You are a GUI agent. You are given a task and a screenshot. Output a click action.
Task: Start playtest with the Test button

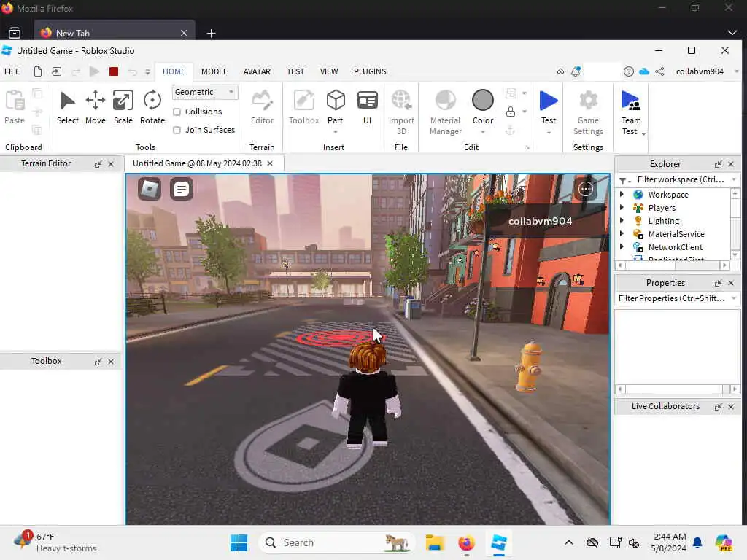pyautogui.click(x=549, y=108)
